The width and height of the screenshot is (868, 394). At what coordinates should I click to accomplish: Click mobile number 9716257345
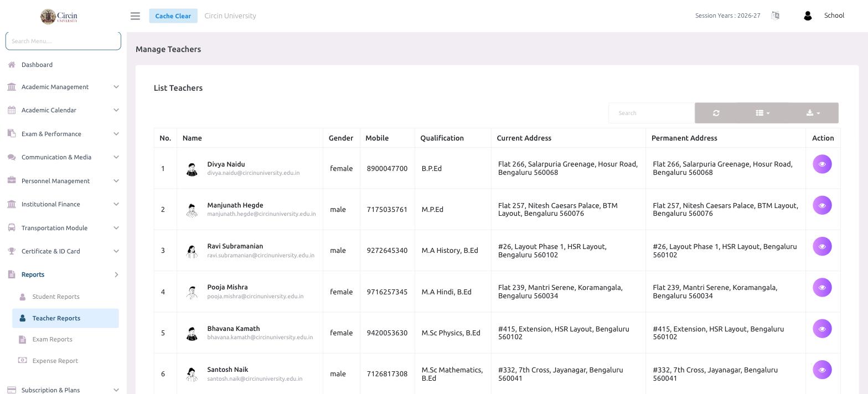387,292
